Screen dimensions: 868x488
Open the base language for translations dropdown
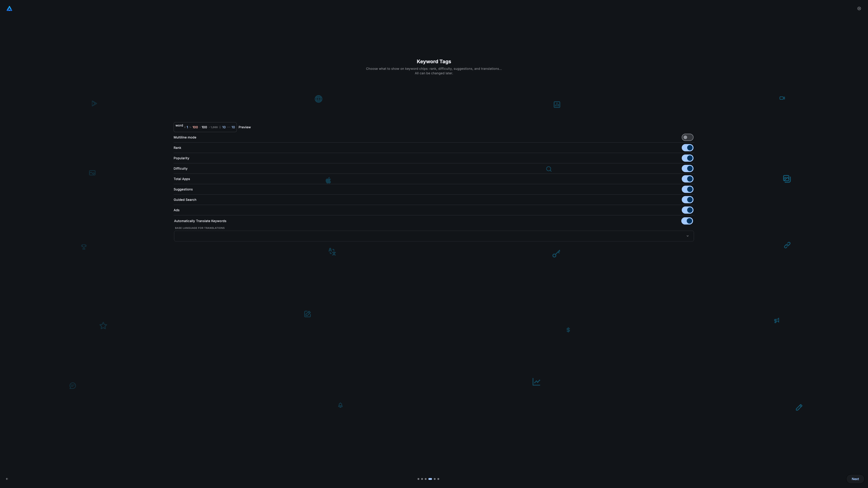(x=433, y=236)
